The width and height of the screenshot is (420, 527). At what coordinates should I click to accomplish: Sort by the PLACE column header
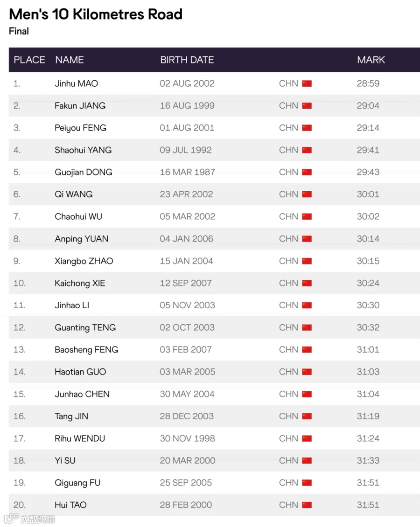pyautogui.click(x=29, y=60)
